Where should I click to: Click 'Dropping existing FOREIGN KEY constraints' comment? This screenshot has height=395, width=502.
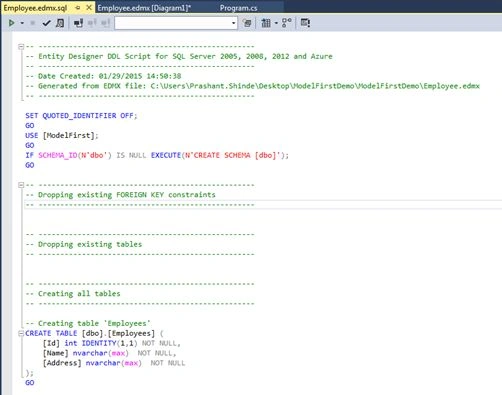(120, 195)
